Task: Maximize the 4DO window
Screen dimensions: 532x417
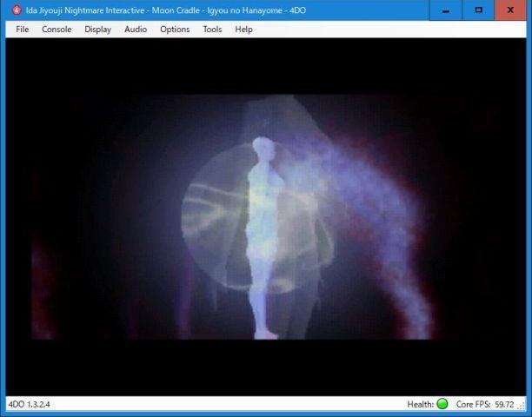Action: 478,10
